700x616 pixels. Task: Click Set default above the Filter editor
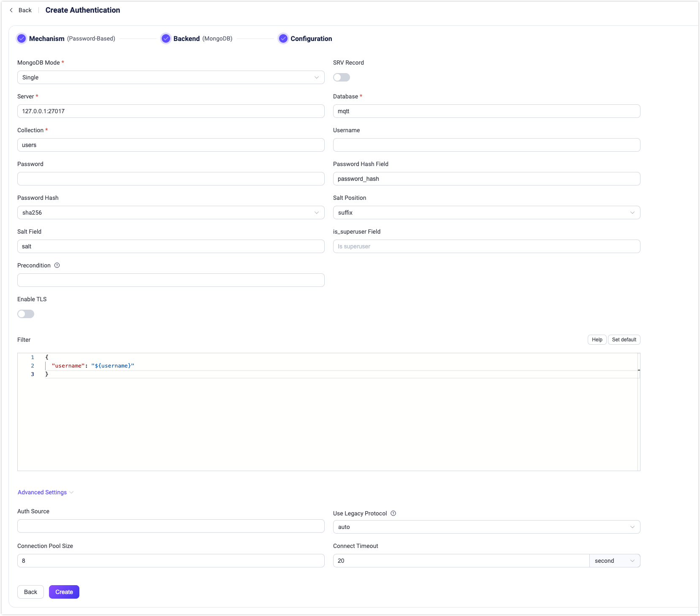tap(624, 339)
